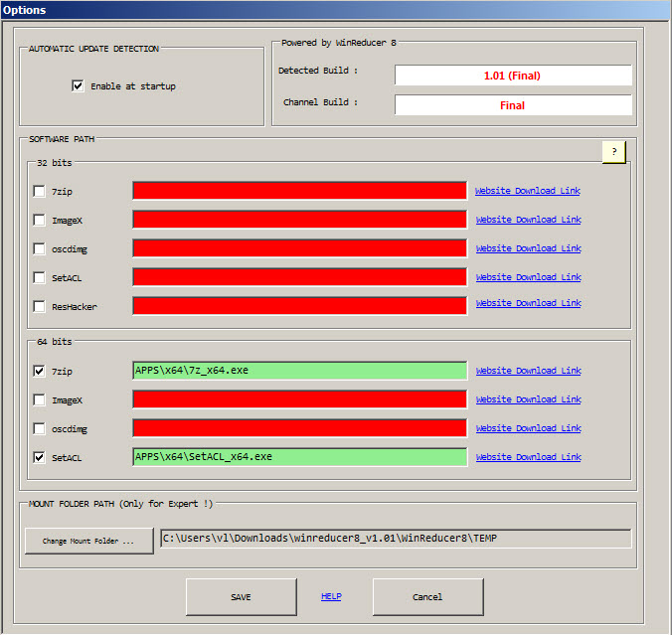Click the Channel Build Final field
The height and width of the screenshot is (635, 672).
click(x=513, y=105)
